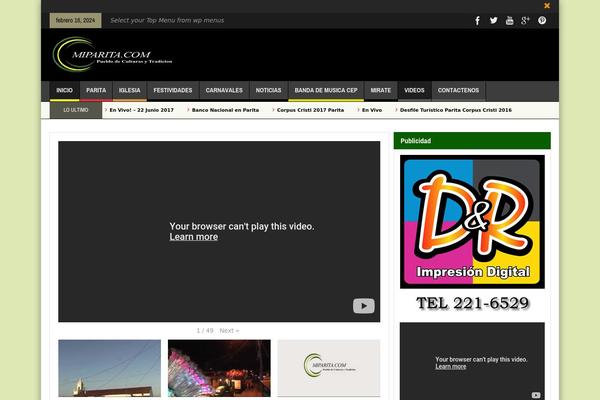Close the overlay with the orange X

[x=547, y=6]
